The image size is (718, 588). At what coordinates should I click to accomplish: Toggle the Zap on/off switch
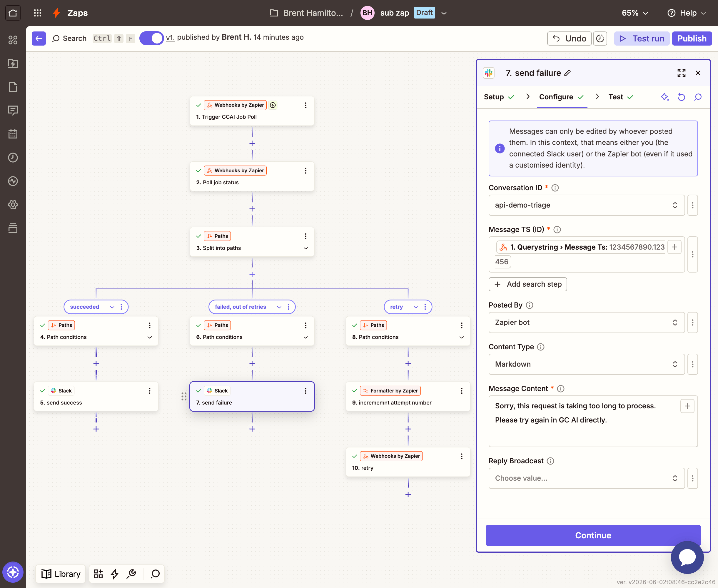coord(151,38)
